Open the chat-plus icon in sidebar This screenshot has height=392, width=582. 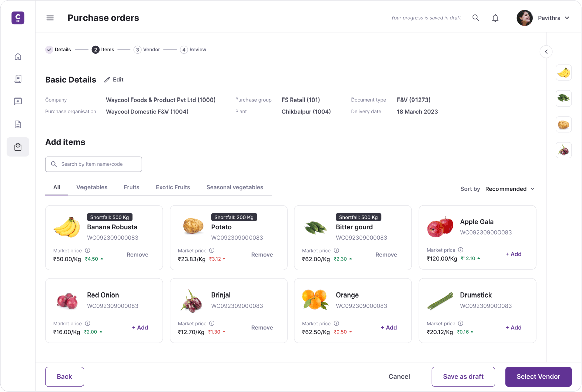18,101
